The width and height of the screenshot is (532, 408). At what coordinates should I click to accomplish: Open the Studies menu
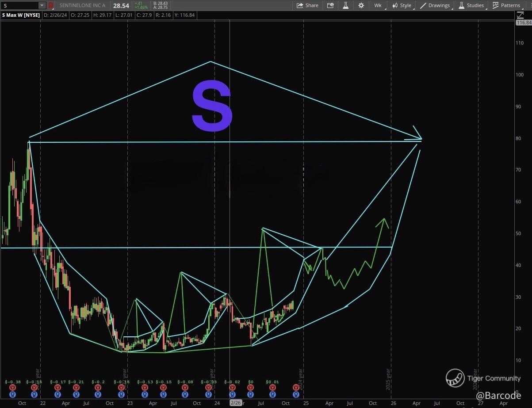coord(471,5)
